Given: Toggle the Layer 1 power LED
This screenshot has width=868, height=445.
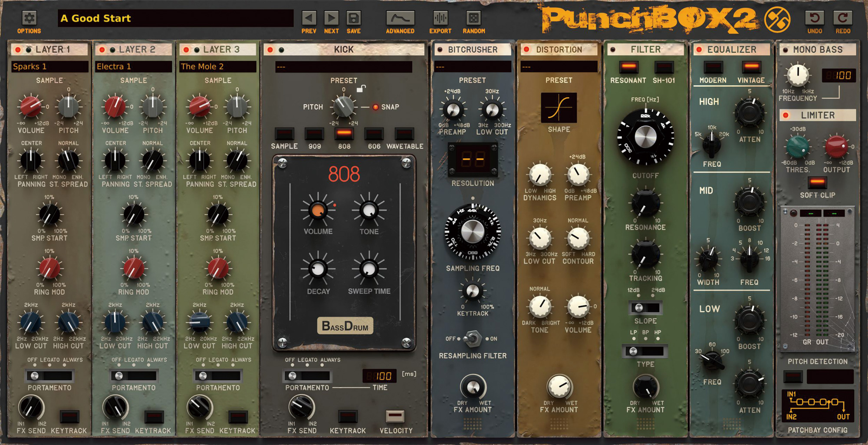Looking at the screenshot, I should click(x=18, y=50).
